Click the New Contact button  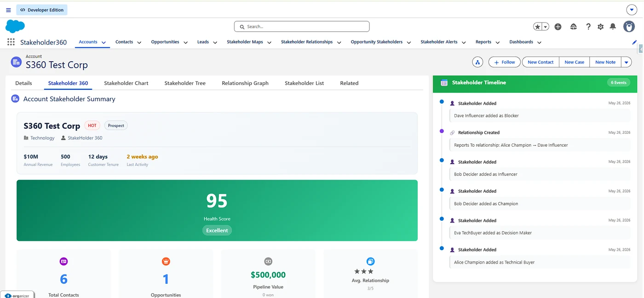coord(540,62)
